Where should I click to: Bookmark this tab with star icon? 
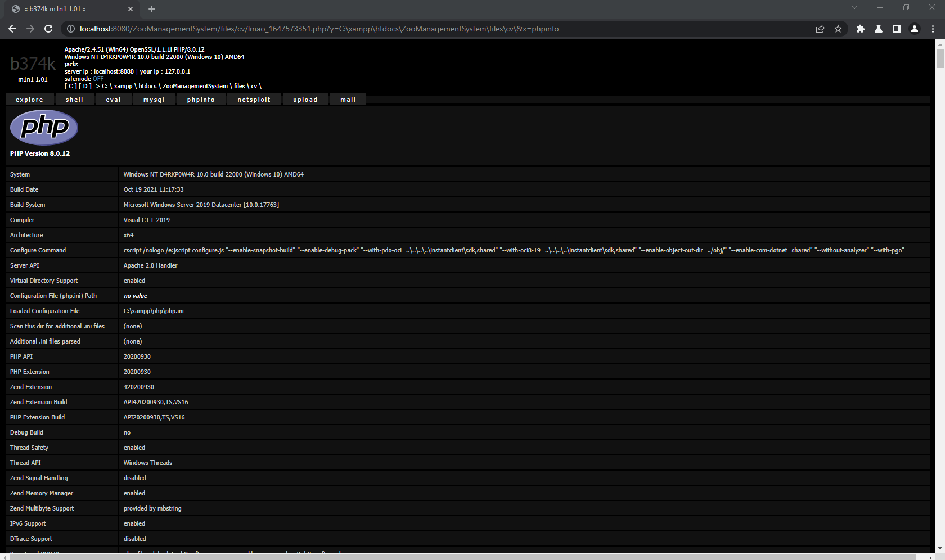click(x=838, y=29)
